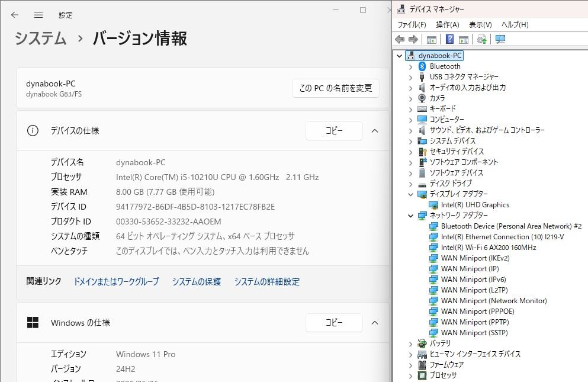Open the ファイル(F) menu
588x382 pixels.
(x=412, y=25)
